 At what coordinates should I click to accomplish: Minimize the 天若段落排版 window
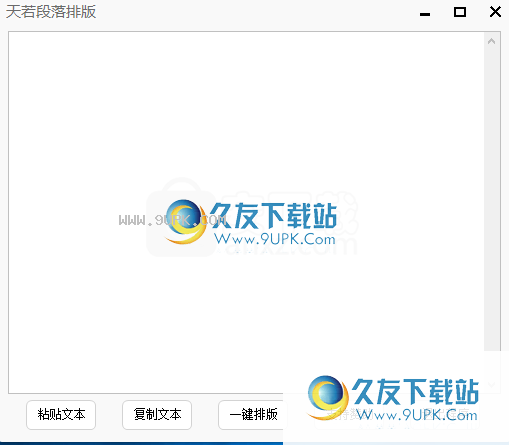[x=425, y=14]
